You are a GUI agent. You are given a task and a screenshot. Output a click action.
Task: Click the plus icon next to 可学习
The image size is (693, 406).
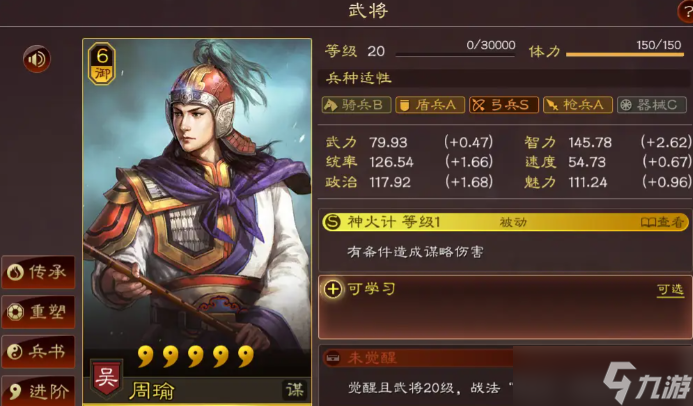coord(333,289)
